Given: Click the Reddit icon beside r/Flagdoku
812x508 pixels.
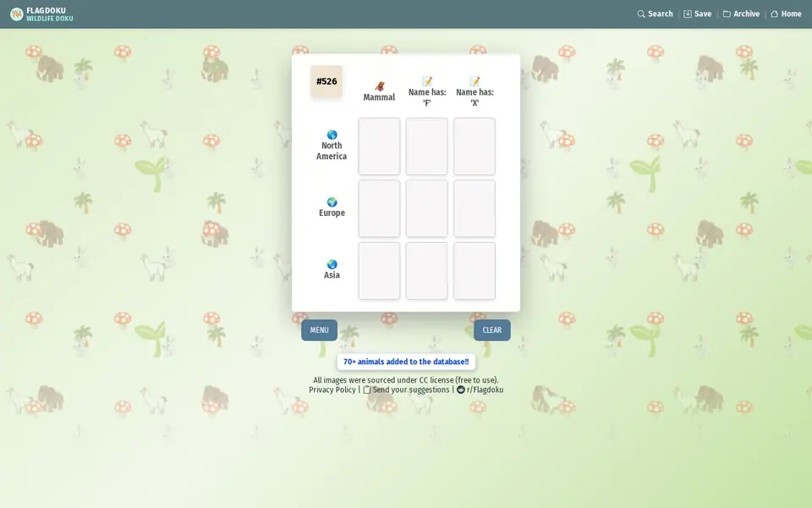Looking at the screenshot, I should point(460,389).
